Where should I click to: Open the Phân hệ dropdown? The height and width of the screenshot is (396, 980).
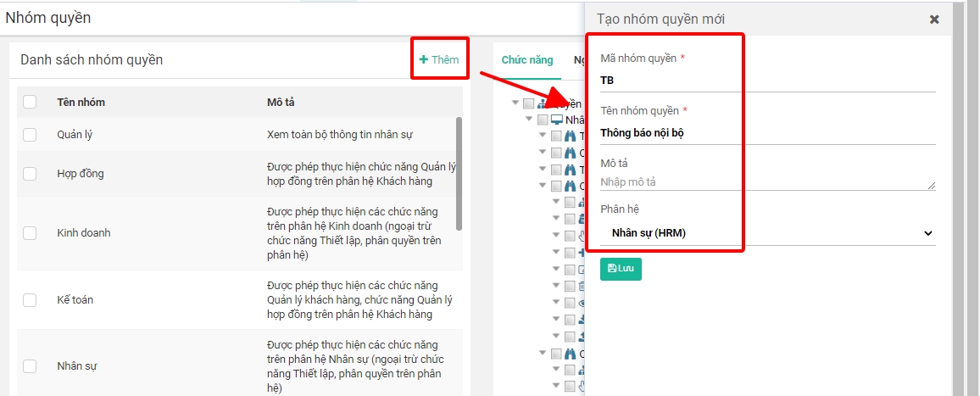point(767,233)
